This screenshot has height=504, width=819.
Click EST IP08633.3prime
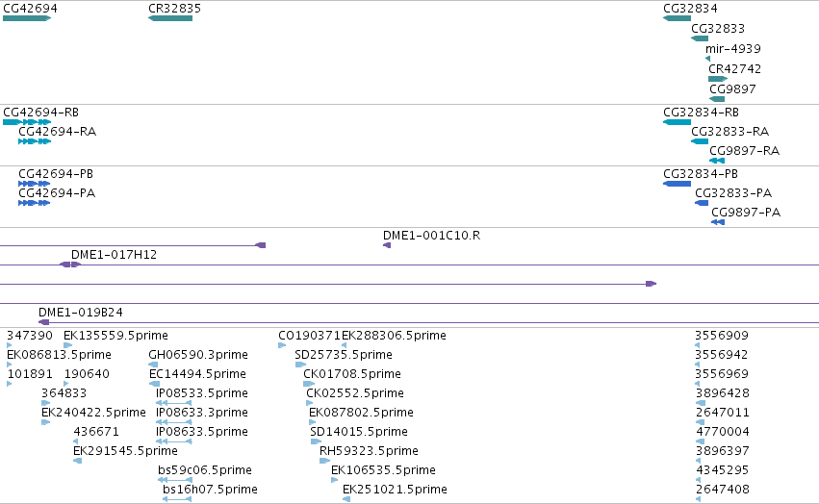click(174, 422)
